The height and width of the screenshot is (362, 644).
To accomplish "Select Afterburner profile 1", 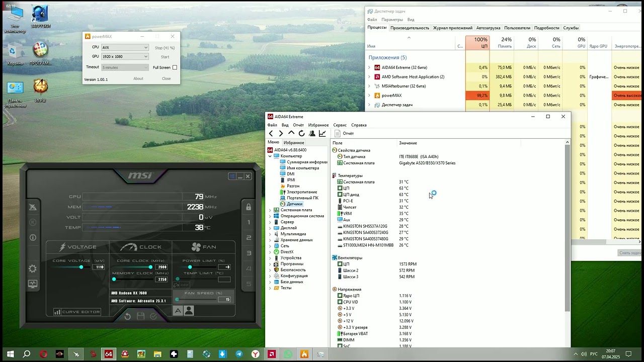I will click(x=249, y=222).
